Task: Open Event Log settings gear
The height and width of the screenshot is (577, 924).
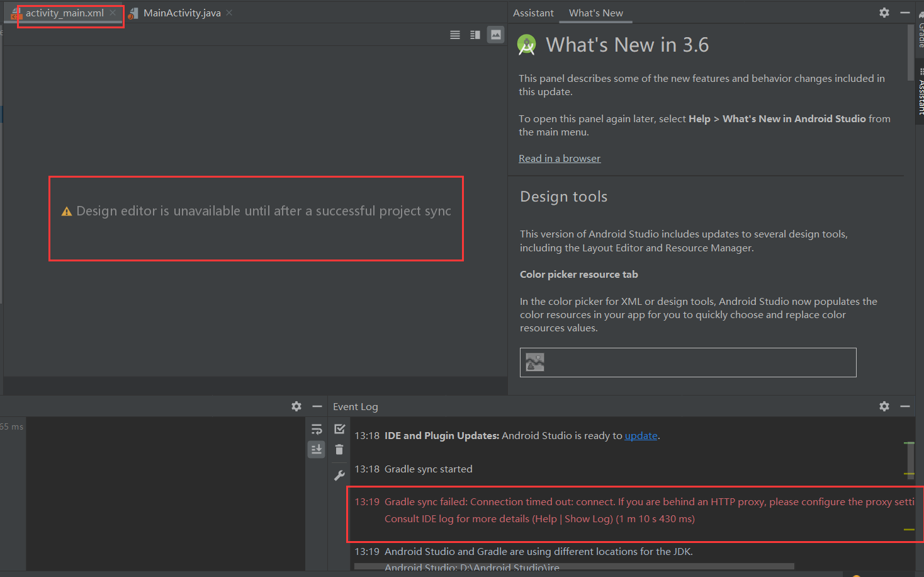Action: click(884, 406)
